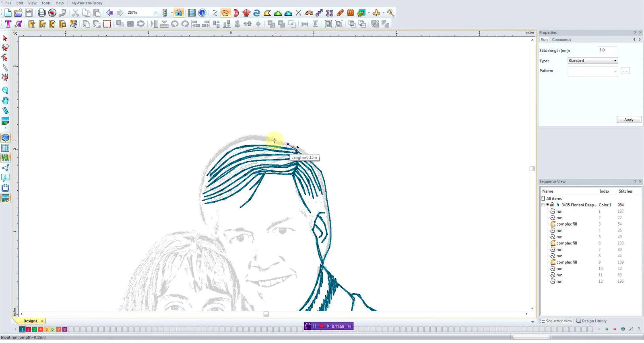Image resolution: width=644 pixels, height=343 pixels.
Task: Pick red color swatch 2
Action: [29, 329]
